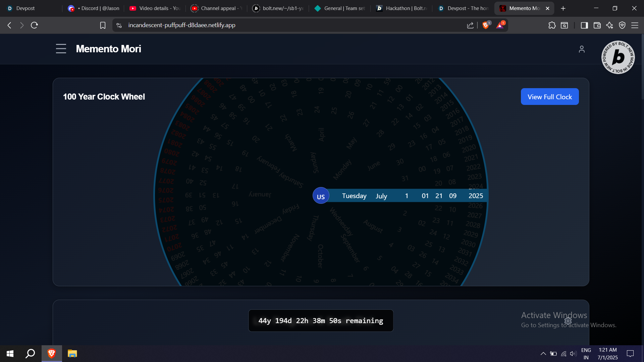
Task: Open the share page icon in address bar
Action: tap(470, 25)
